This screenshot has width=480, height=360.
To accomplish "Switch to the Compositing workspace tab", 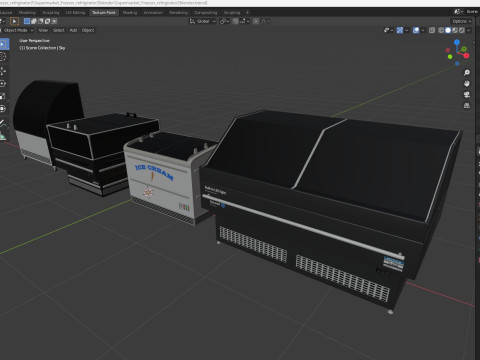I will coord(206,13).
